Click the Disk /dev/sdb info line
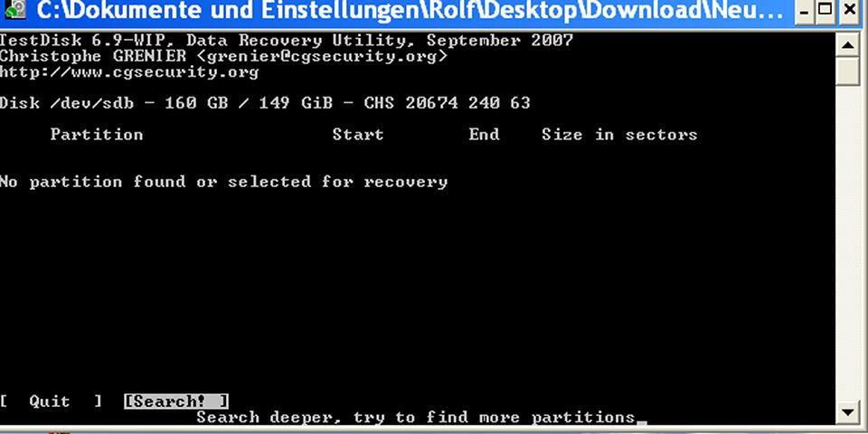 click(x=265, y=103)
